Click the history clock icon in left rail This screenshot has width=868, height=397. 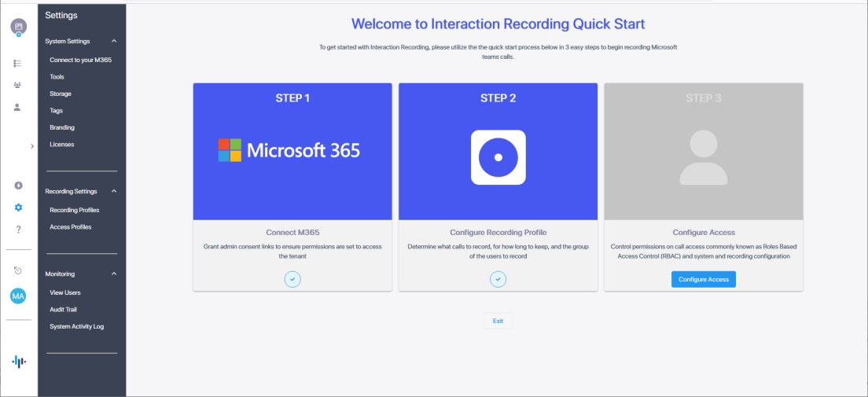[x=18, y=270]
